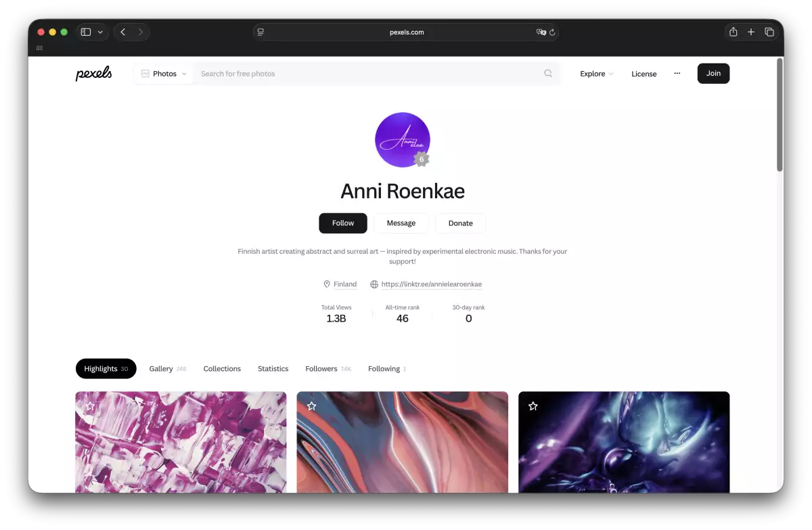Toggle star on the marble swirl photo
Screen dimensions: 812x530
(311, 406)
